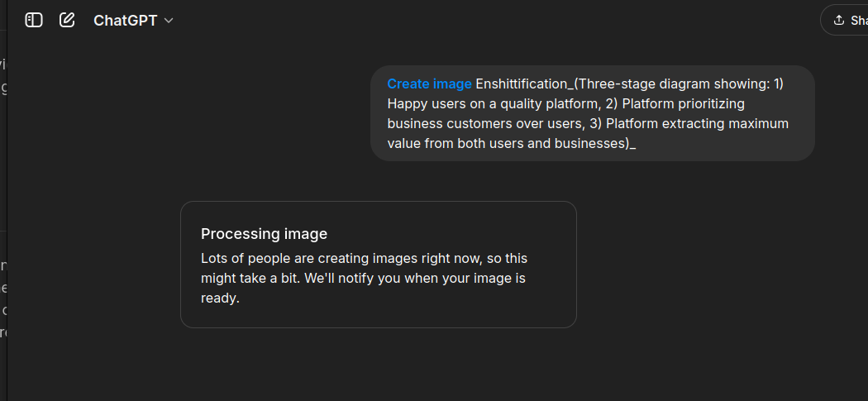The height and width of the screenshot is (401, 868).
Task: Click the blue "Create image" link
Action: tap(429, 84)
